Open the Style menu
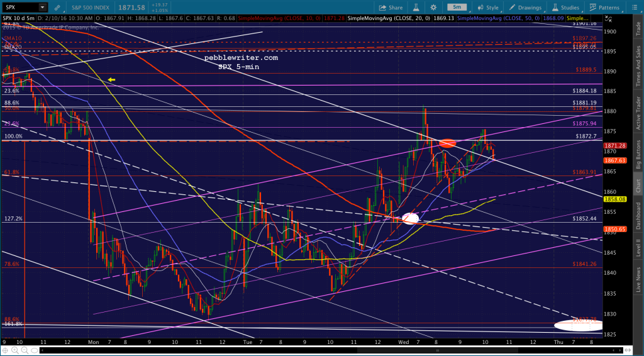This screenshot has width=644, height=356. 488,8
